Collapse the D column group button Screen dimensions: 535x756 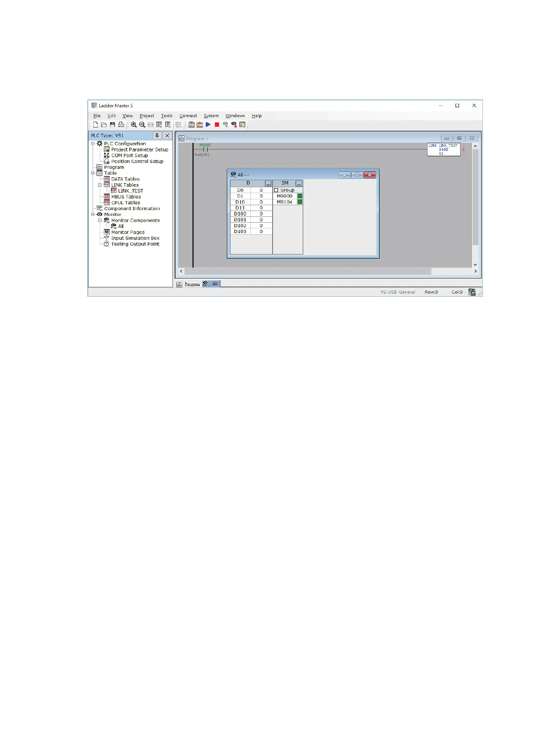(x=268, y=184)
